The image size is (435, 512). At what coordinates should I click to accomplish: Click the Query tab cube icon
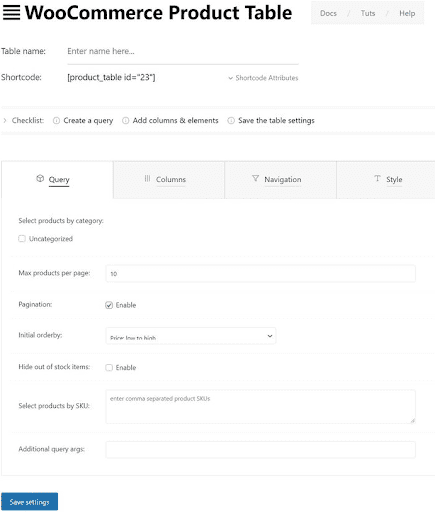click(40, 178)
